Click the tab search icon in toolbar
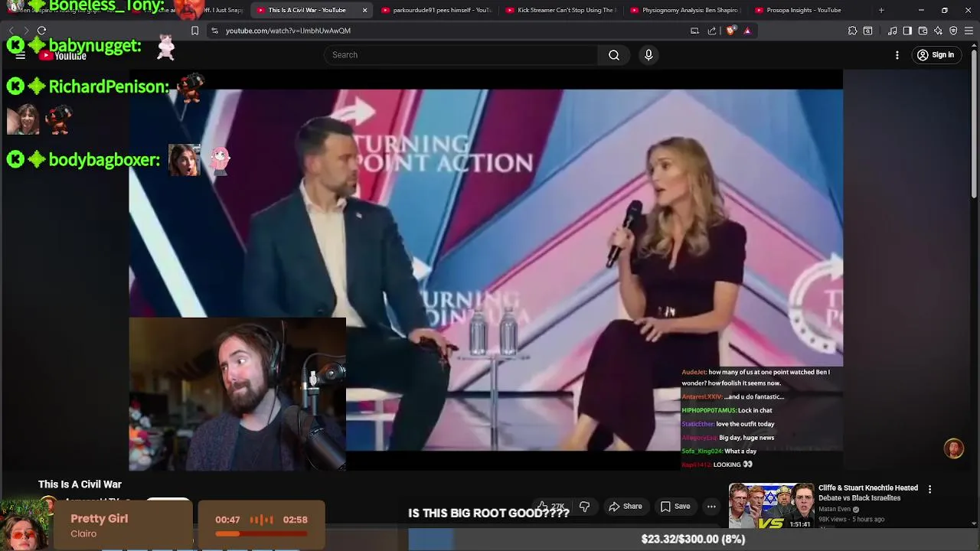980x551 pixels. (867, 31)
